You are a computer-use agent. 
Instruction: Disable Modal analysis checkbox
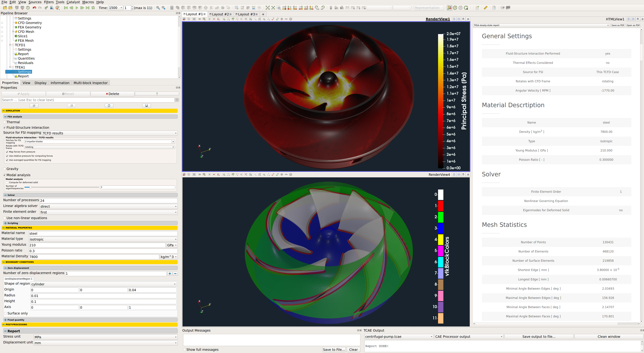4,175
